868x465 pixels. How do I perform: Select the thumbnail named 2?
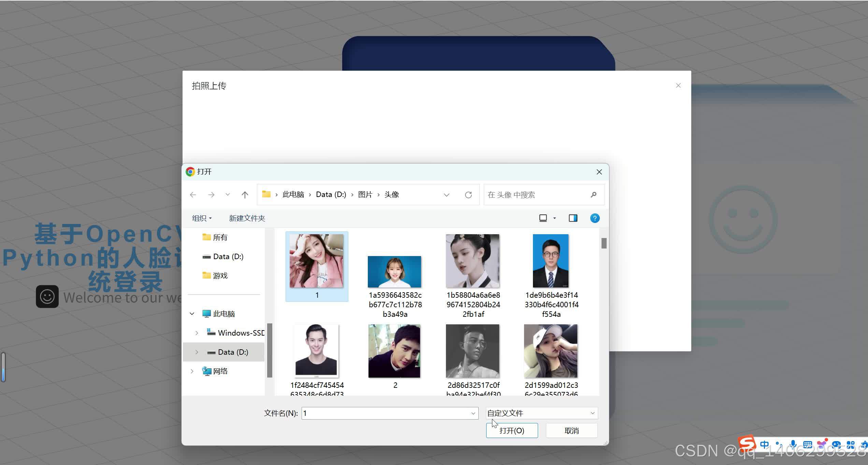point(394,352)
